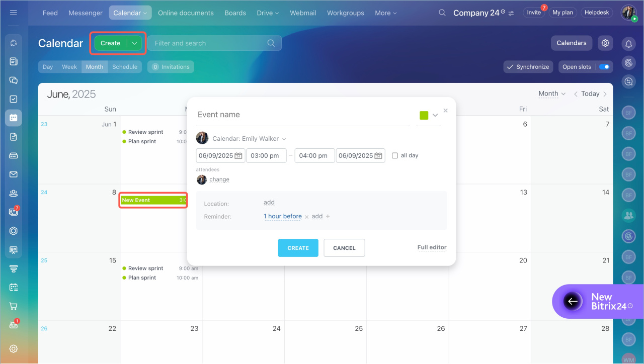Viewport: 644px width, 364px height.
Task: Click the CANCEL button
Action: [x=344, y=248]
